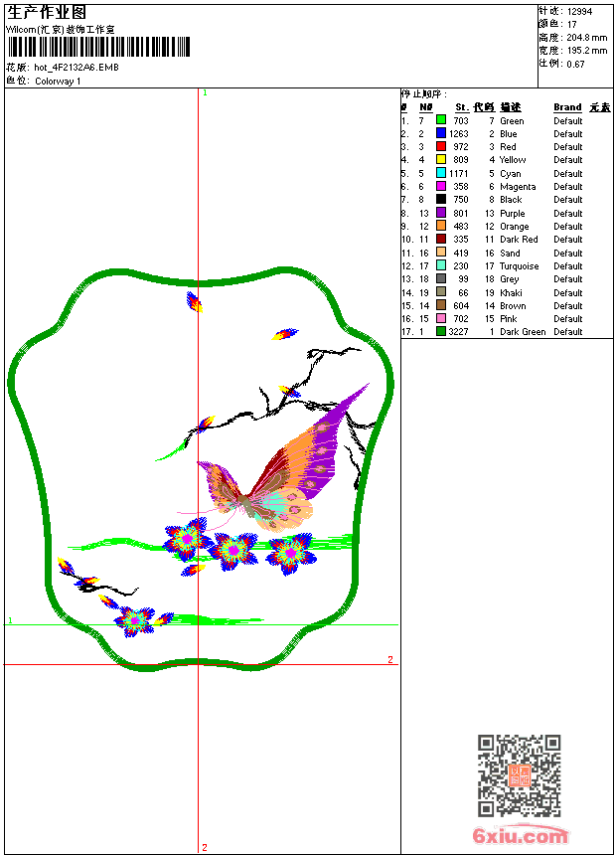Click the '描述' column header

pyautogui.click(x=511, y=107)
